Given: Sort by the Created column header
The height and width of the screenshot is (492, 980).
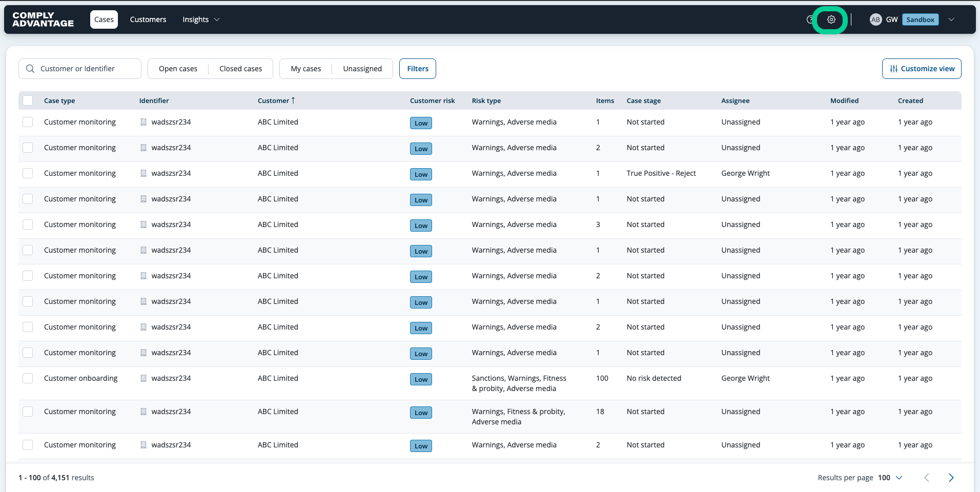Looking at the screenshot, I should (910, 100).
